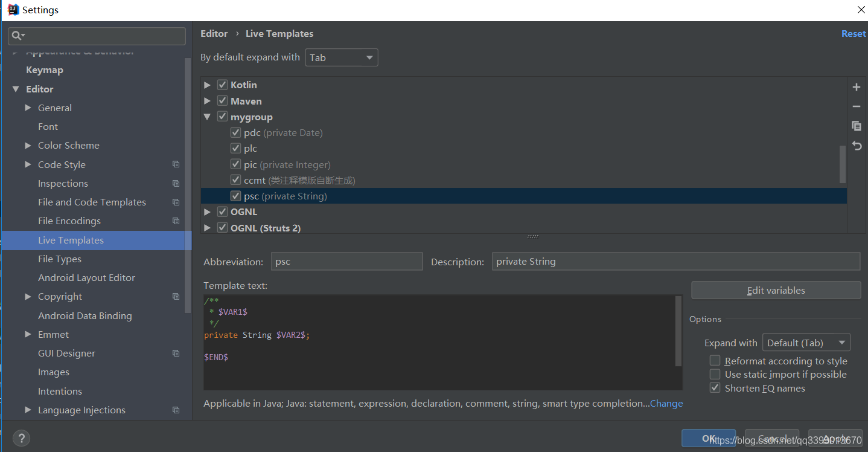Expand the OGNL template group arrow
Viewport: 868px width, 452px height.
click(x=207, y=211)
